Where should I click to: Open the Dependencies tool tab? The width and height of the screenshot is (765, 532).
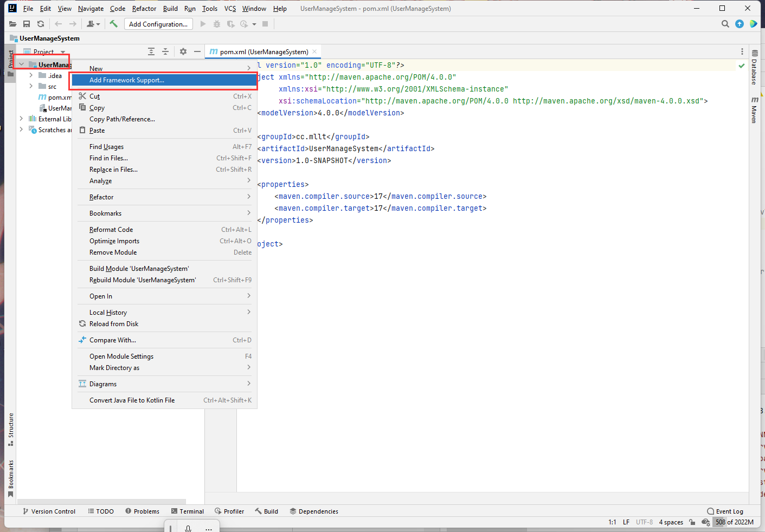tap(314, 511)
